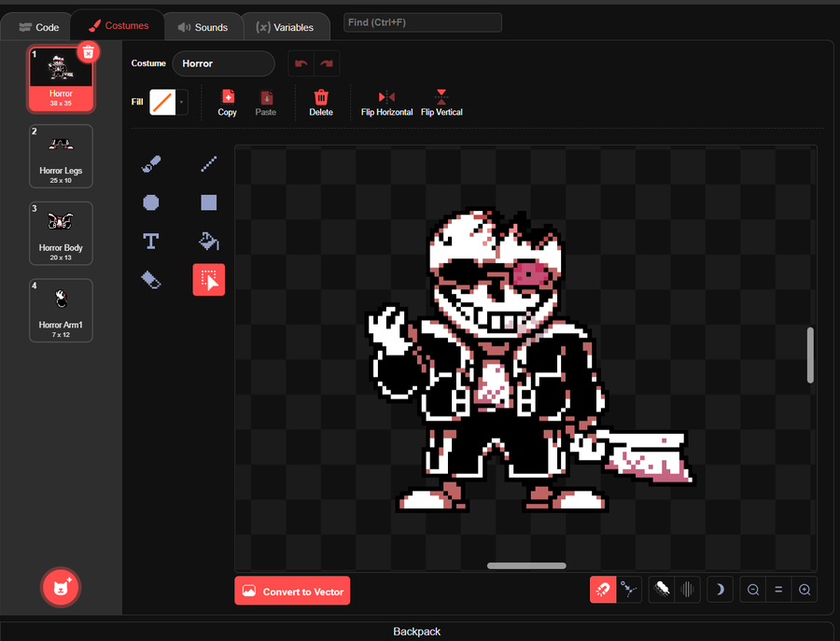Open the Sounds tab
Image resolution: width=840 pixels, height=641 pixels.
pos(203,27)
